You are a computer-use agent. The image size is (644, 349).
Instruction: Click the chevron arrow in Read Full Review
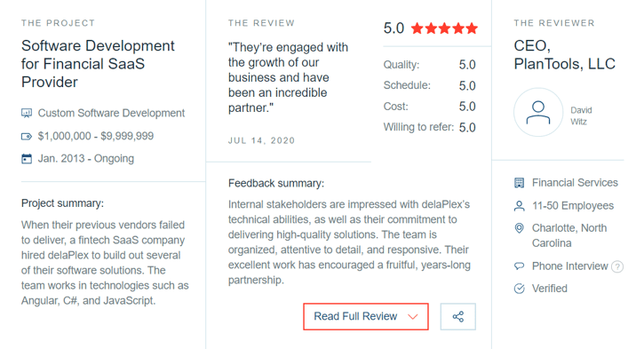413,316
